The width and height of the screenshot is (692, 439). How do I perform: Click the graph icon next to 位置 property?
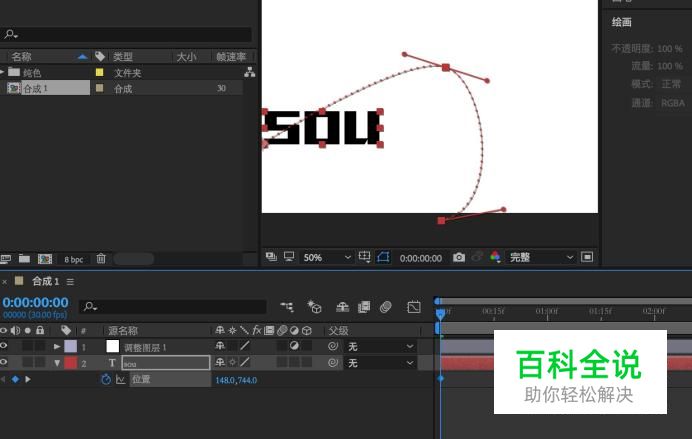tap(120, 379)
